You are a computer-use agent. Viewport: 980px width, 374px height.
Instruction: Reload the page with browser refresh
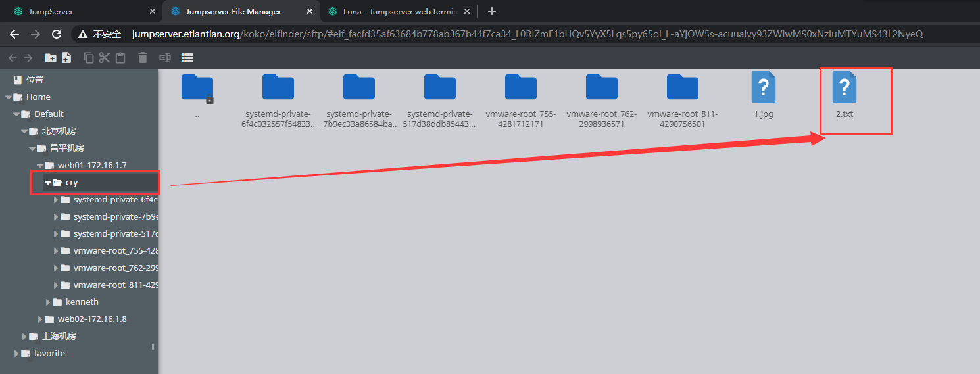[x=57, y=34]
